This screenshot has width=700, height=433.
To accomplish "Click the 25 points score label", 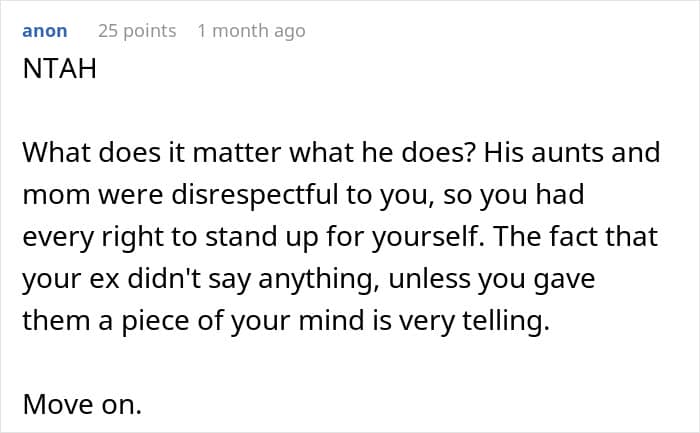I will pos(137,31).
